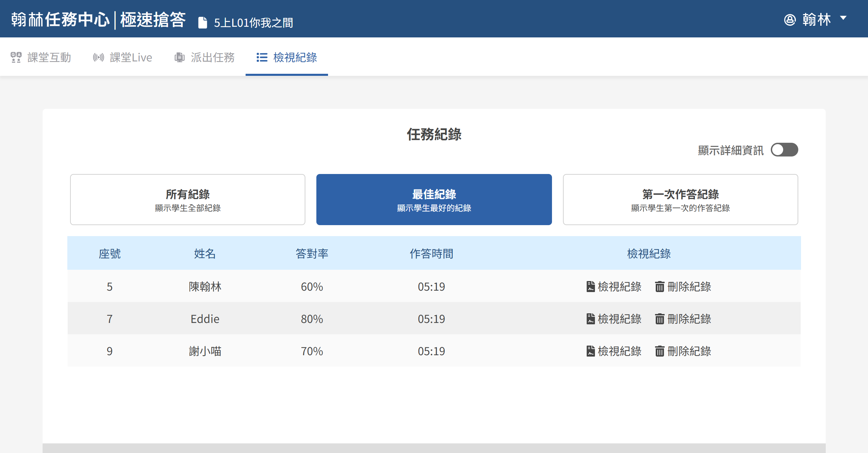Click trash icon in 謝小喵's row
868x453 pixels.
coord(659,351)
